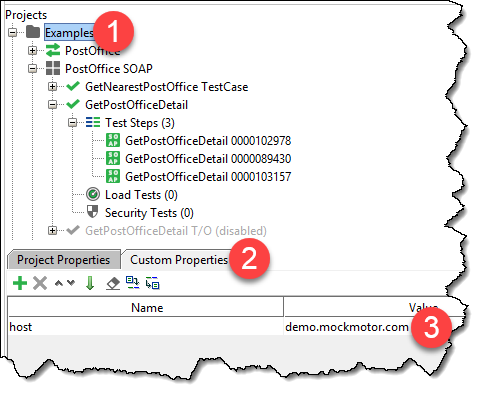The width and height of the screenshot is (486, 396).
Task: Click the sort properties icon after eraser
Action: [133, 283]
